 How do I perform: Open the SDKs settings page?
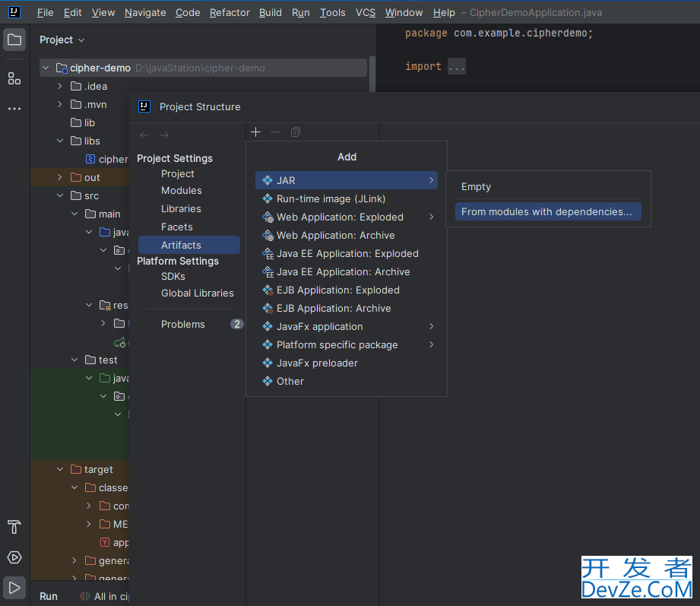(173, 277)
